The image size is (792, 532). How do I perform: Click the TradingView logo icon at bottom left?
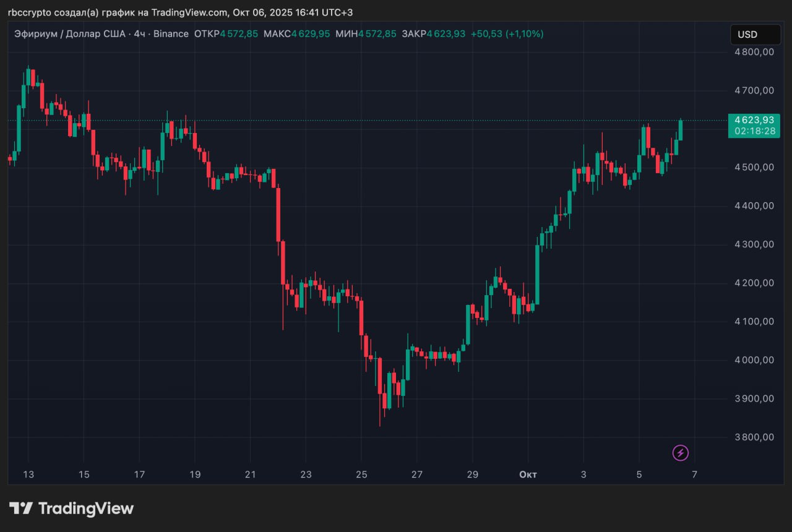(21, 508)
